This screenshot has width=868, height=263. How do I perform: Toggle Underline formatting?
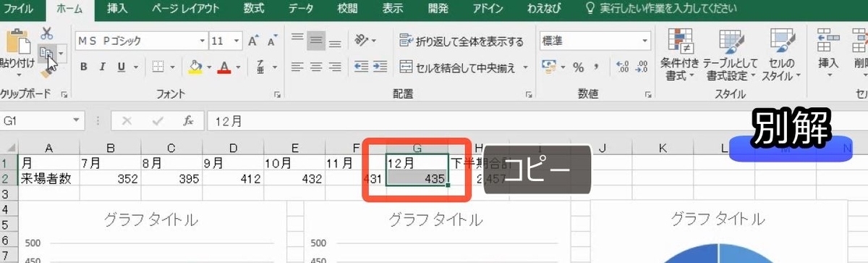(120, 67)
